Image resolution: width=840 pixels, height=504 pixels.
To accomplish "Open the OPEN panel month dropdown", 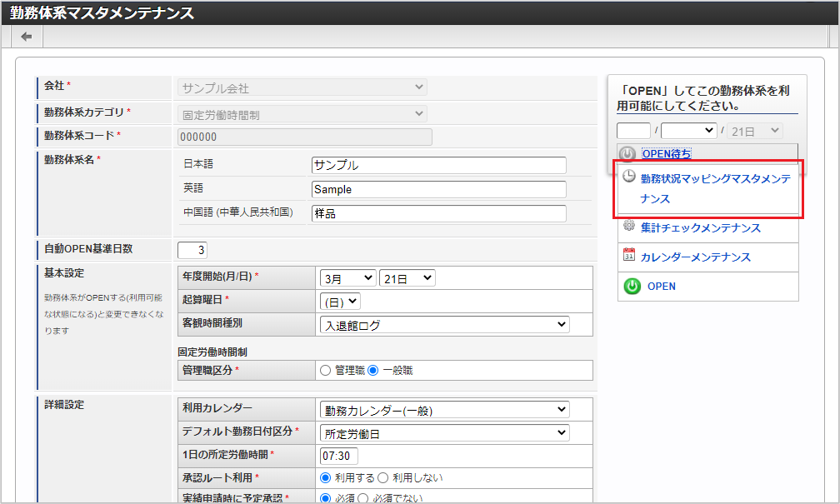I will point(689,131).
